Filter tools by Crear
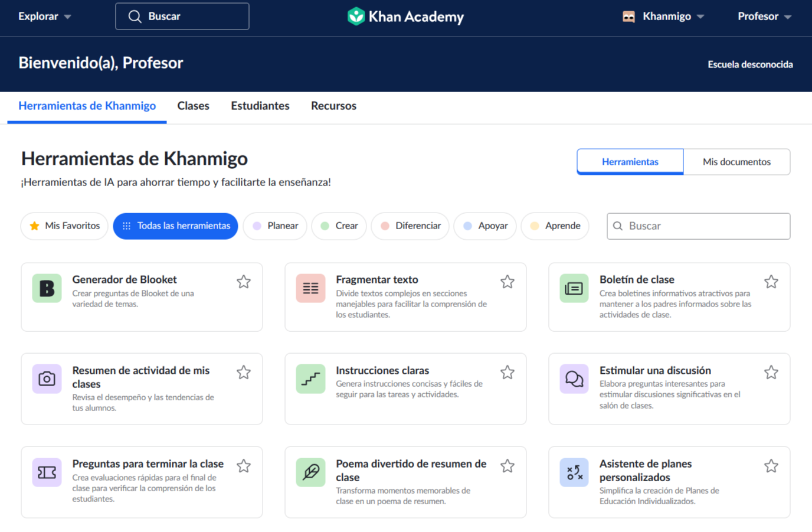This screenshot has width=812, height=532. [x=339, y=226]
